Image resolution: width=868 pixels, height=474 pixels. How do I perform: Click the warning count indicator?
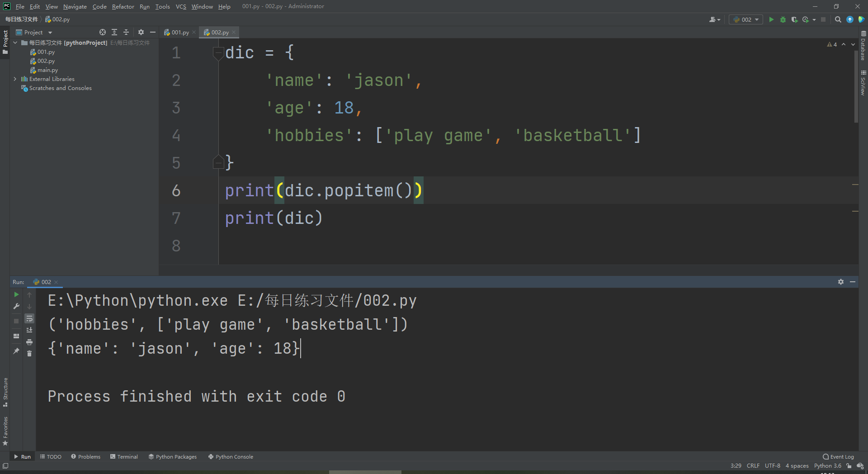(x=832, y=44)
